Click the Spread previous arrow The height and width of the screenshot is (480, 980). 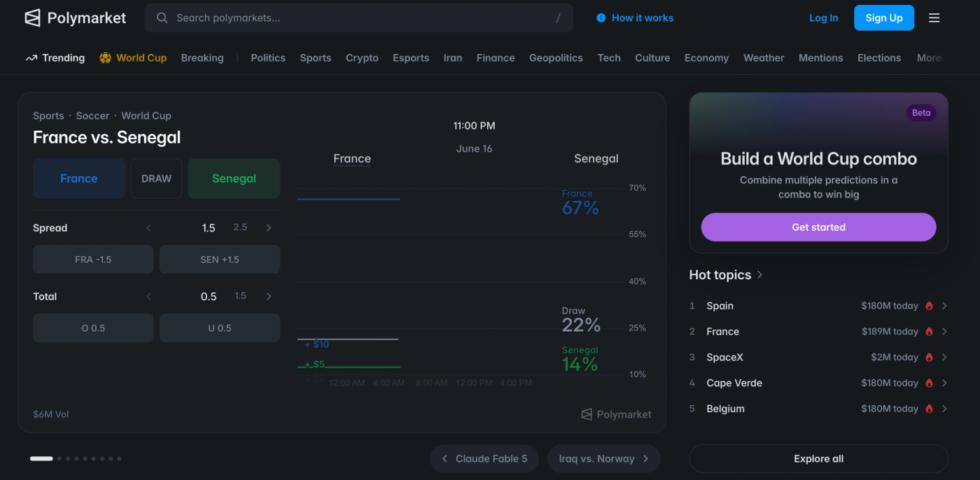[148, 228]
